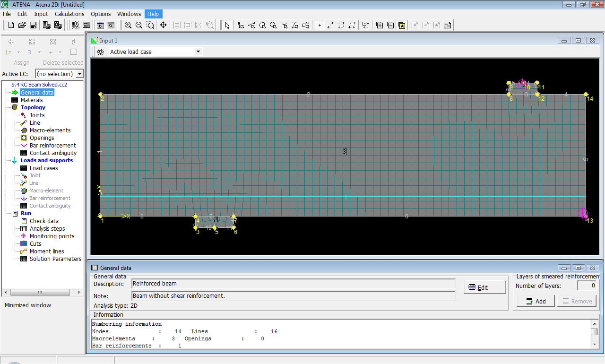Click the Loads and supports heading

47,160
